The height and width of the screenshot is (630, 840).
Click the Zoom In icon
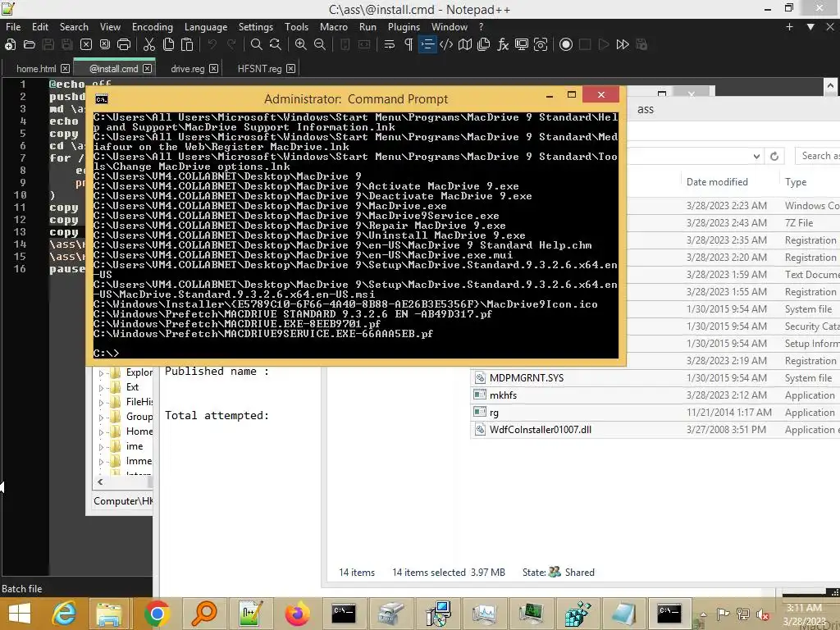point(300,44)
